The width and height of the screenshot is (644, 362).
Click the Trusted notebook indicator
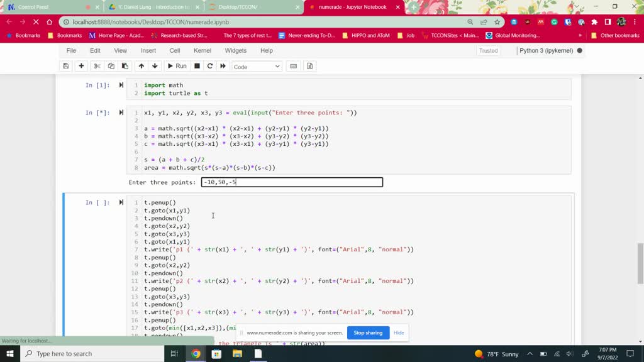(x=489, y=50)
